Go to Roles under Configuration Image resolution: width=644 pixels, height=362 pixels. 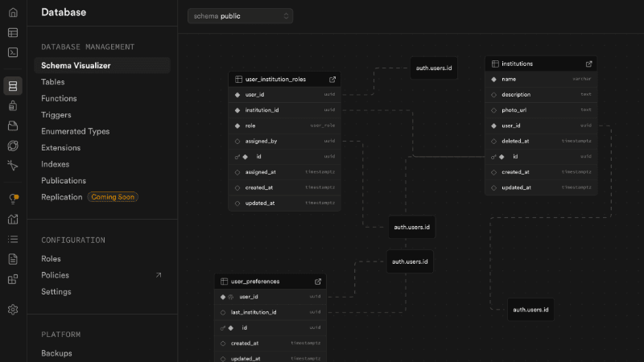tap(51, 259)
